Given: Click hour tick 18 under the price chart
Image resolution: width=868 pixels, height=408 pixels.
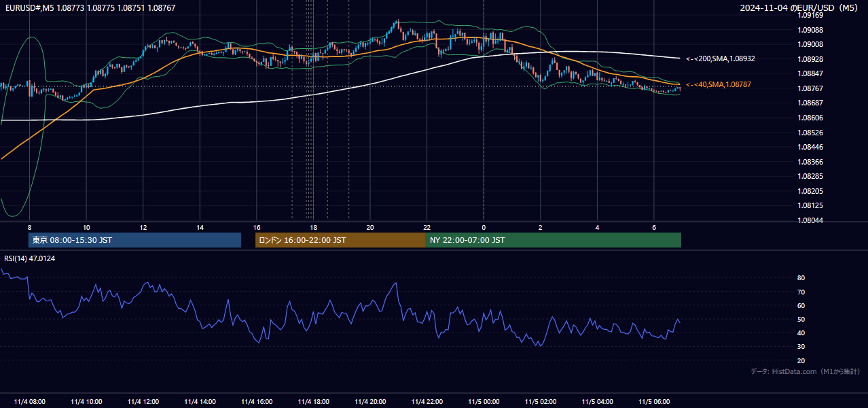Looking at the screenshot, I should point(313,227).
